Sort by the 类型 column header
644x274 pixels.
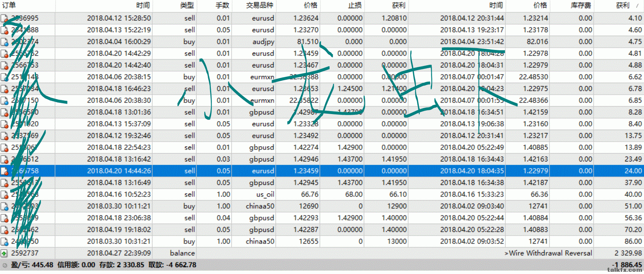(x=187, y=5)
